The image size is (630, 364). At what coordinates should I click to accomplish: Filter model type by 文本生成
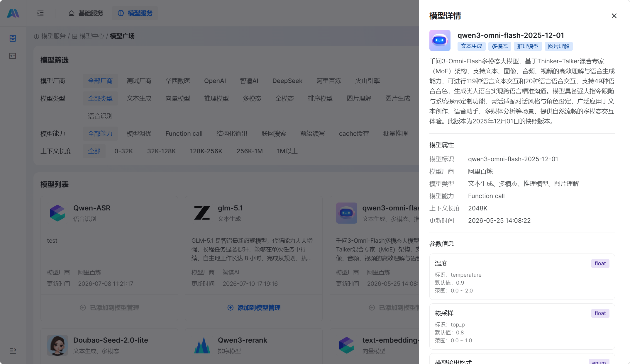pos(139,98)
